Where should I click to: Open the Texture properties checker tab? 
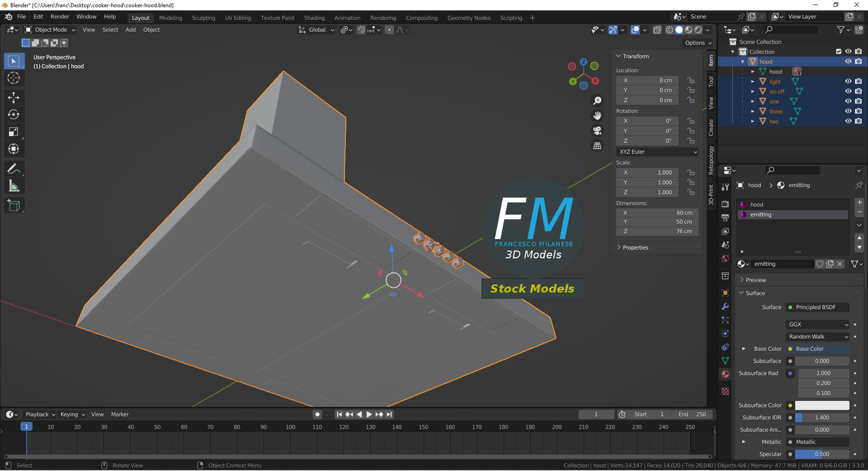pos(725,391)
